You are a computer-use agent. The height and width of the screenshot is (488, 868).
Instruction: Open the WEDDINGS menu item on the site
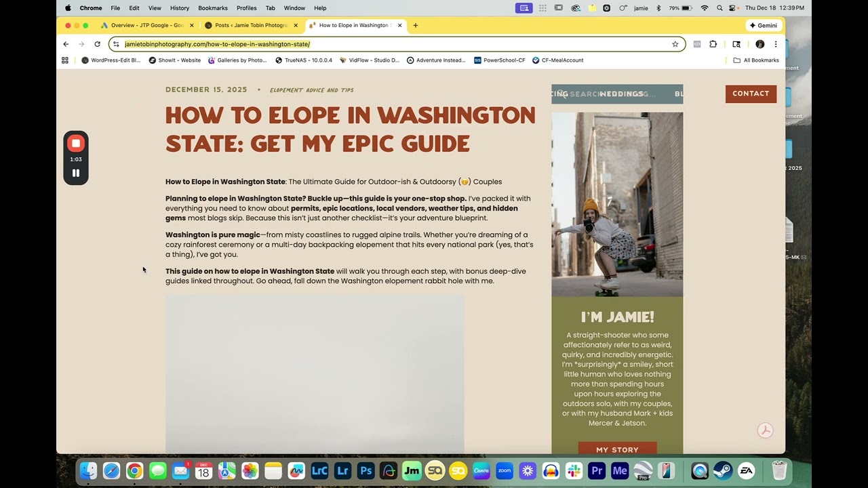[x=621, y=94]
